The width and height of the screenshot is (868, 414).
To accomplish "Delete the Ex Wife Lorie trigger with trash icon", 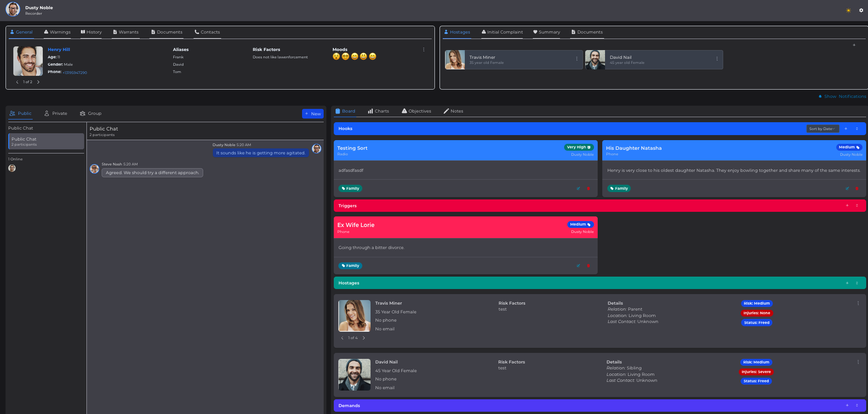I will [x=588, y=266].
